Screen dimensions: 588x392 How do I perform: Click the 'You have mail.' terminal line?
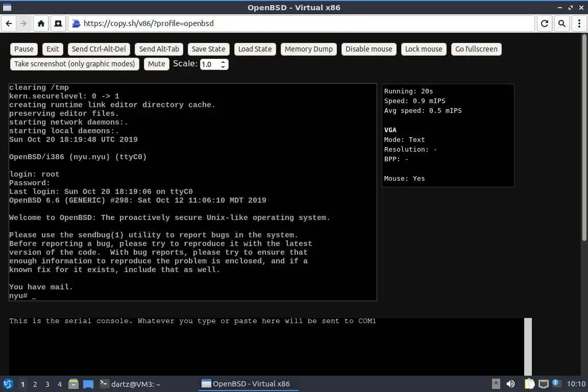pyautogui.click(x=41, y=287)
